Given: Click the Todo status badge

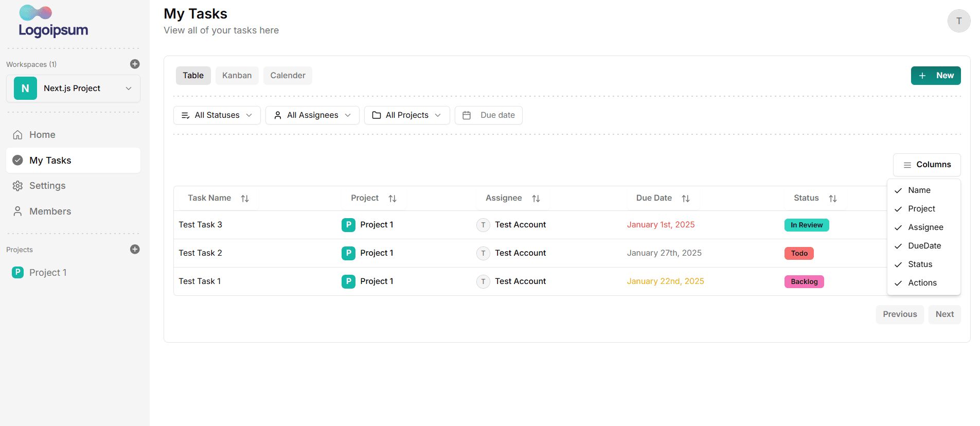Looking at the screenshot, I should [799, 253].
